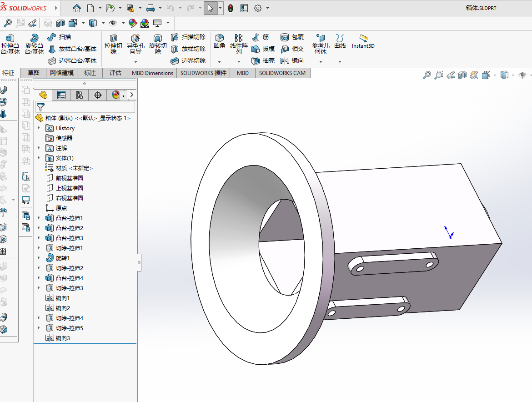Click the Linear Pattern (线性阵列) tool

point(239,44)
